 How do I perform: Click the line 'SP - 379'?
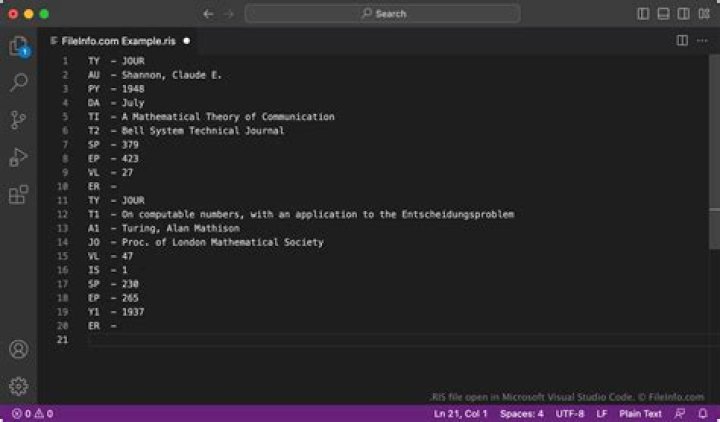[113, 145]
